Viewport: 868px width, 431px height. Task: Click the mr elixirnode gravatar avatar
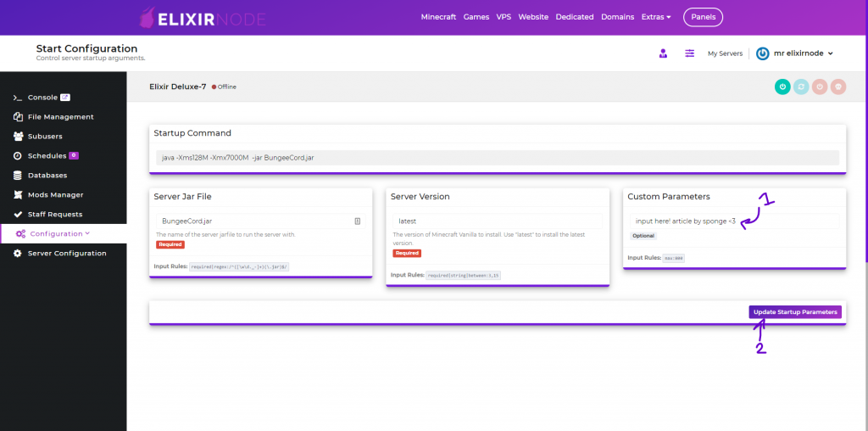click(x=762, y=53)
